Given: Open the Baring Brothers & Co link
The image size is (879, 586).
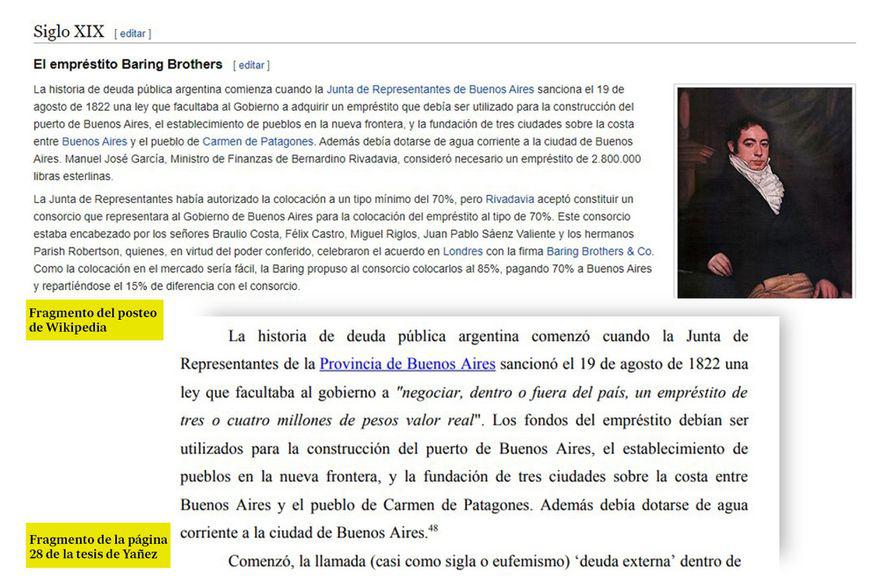Looking at the screenshot, I should (x=599, y=251).
